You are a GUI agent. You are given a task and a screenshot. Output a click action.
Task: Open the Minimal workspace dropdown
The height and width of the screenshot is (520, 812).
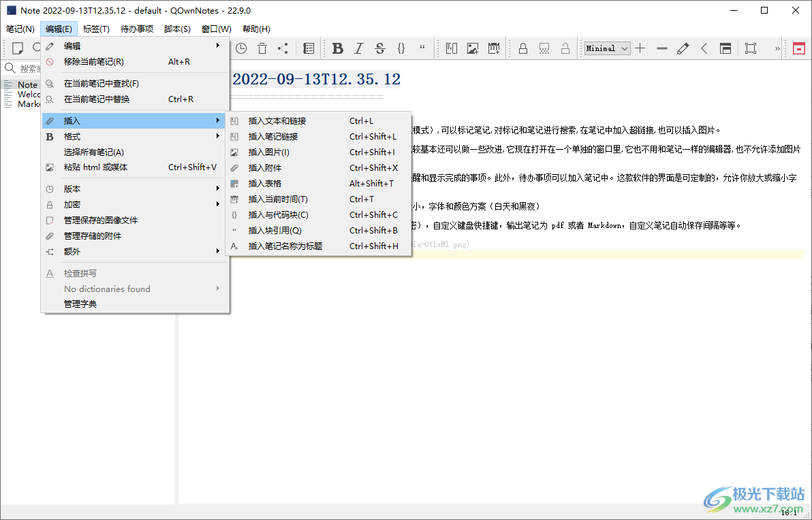(606, 48)
